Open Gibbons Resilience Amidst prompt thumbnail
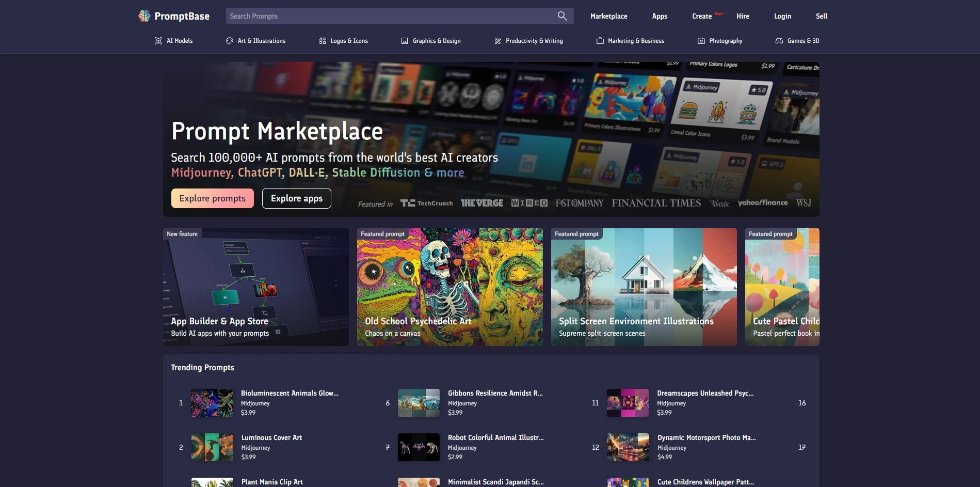The width and height of the screenshot is (980, 487). [419, 403]
